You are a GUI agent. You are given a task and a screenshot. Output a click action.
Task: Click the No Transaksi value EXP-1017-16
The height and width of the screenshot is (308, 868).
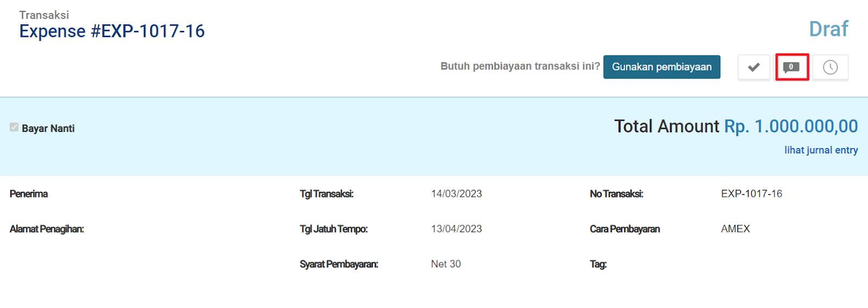pos(751,194)
